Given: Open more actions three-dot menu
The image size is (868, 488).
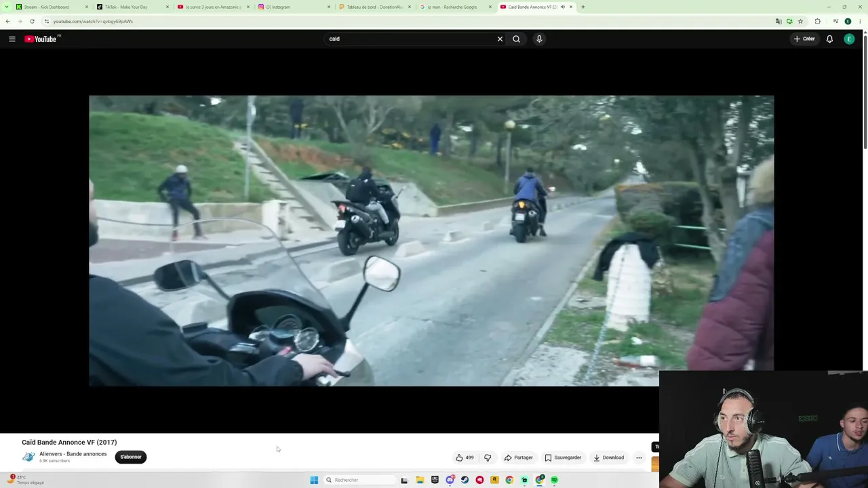Looking at the screenshot, I should pyautogui.click(x=639, y=457).
